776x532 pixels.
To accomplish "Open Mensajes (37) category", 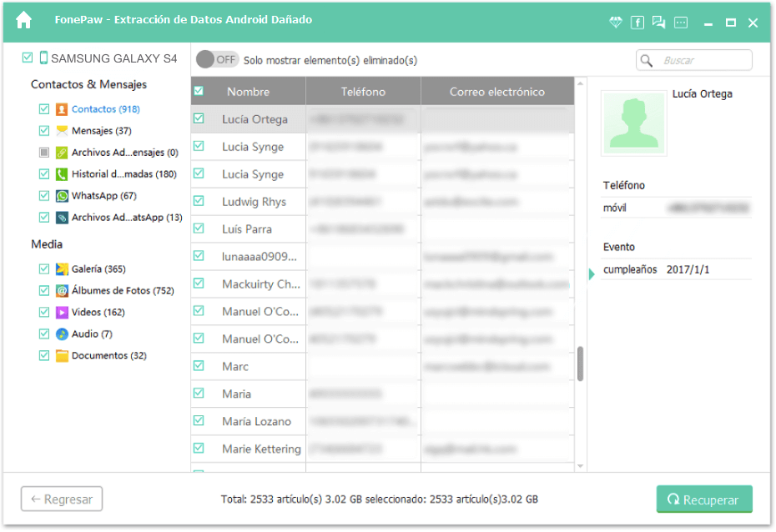I will click(102, 131).
